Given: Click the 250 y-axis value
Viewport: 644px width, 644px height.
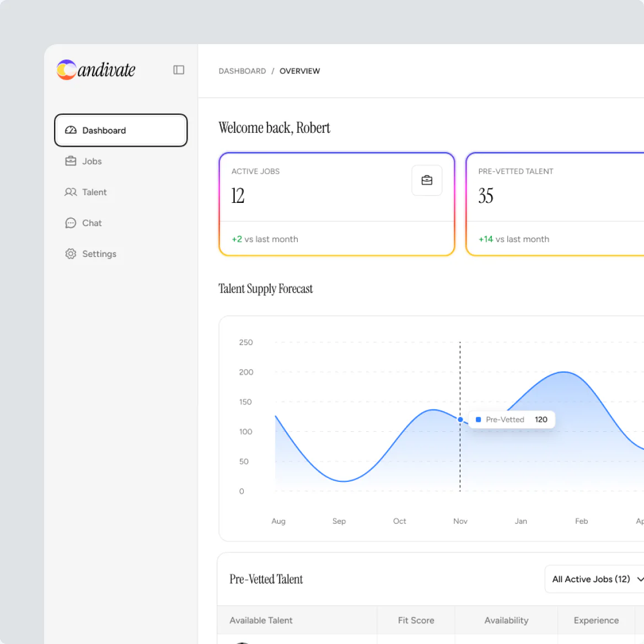Looking at the screenshot, I should click(245, 342).
